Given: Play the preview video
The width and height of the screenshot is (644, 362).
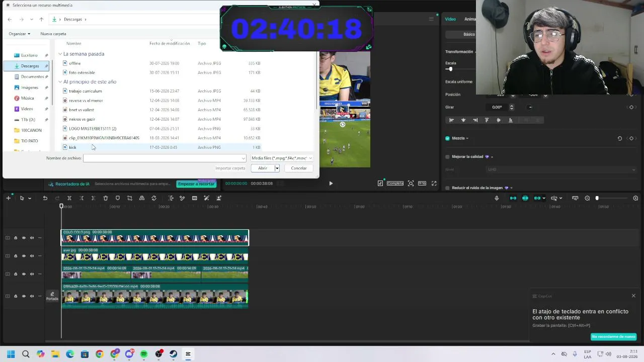Looking at the screenshot, I should coord(331,184).
